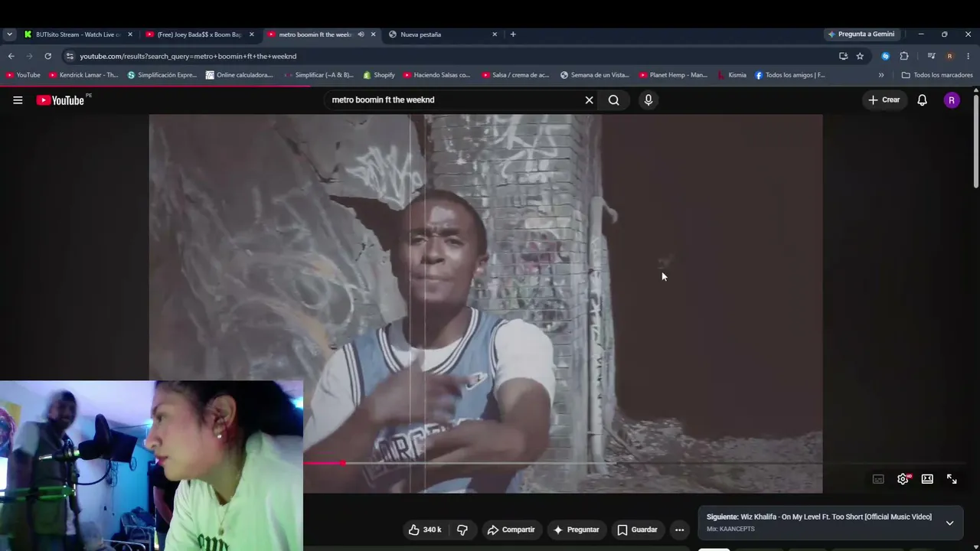Open the Extensions puzzle menu
Screen dimensions: 980x551
tap(904, 56)
